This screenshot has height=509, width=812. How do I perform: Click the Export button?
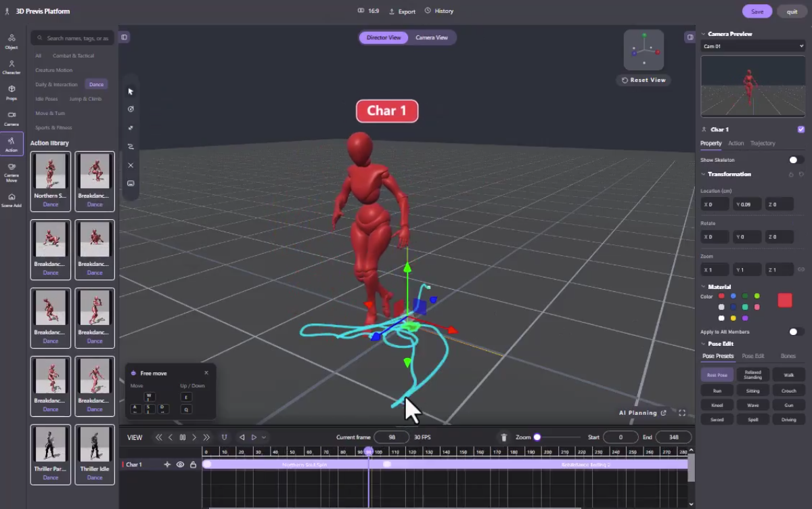pyautogui.click(x=403, y=11)
